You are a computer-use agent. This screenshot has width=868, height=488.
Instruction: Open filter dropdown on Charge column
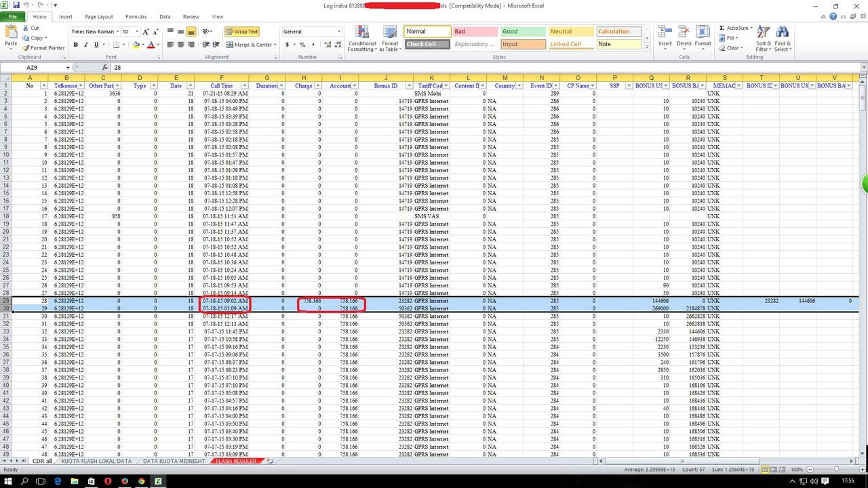point(317,86)
